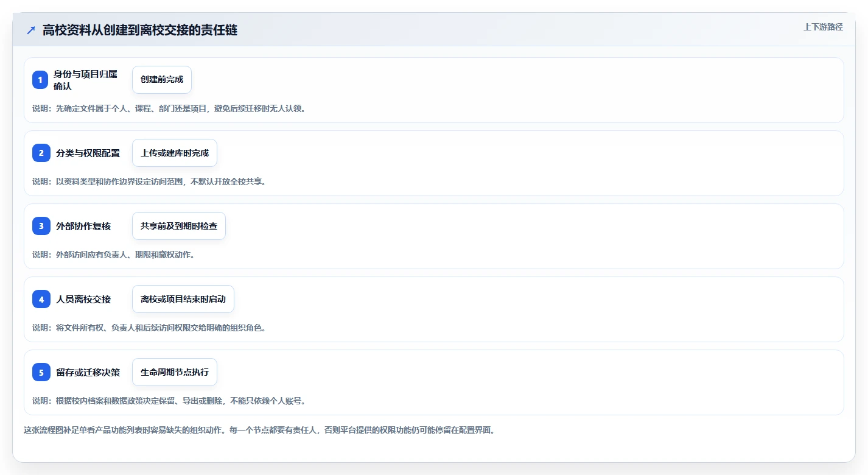This screenshot has height=475, width=868.
Task: Select the 生命周期节点执行 tag
Action: click(x=175, y=372)
